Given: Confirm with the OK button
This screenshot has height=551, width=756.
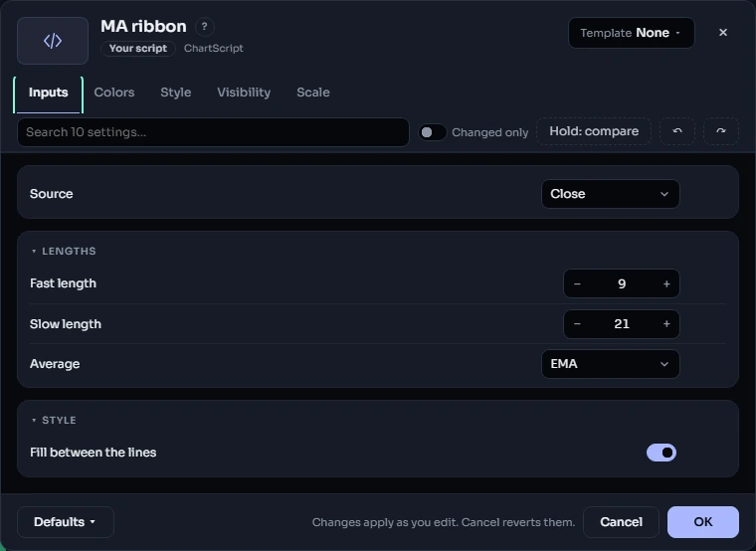Looking at the screenshot, I should [x=703, y=522].
